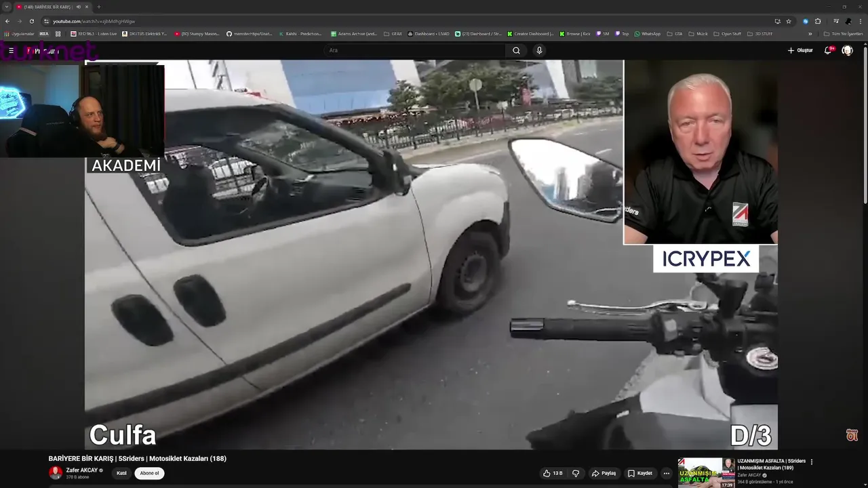Like the video showing 13 B
This screenshot has height=488, width=868.
553,473
